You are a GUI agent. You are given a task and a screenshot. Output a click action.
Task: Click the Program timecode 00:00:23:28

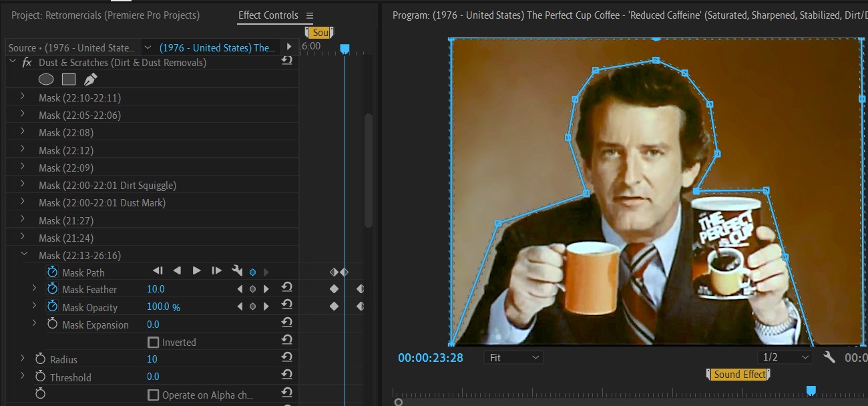click(431, 357)
